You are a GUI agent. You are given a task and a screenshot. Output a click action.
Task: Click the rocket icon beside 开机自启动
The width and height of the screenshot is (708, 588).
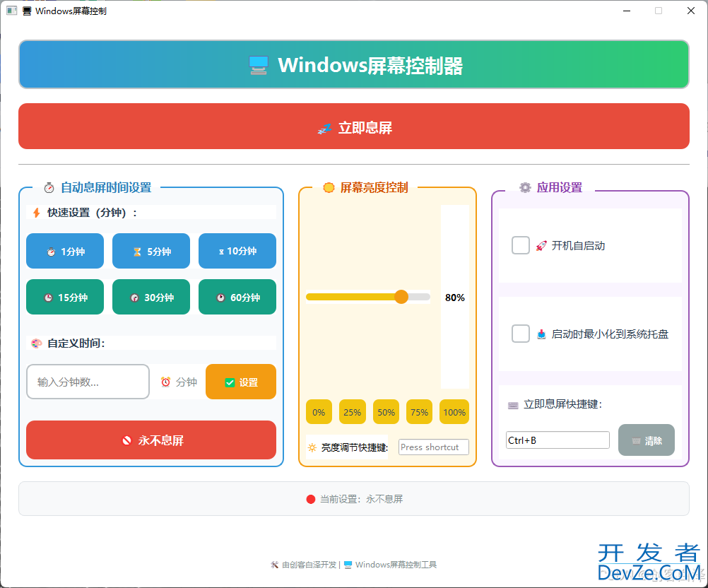coord(541,246)
